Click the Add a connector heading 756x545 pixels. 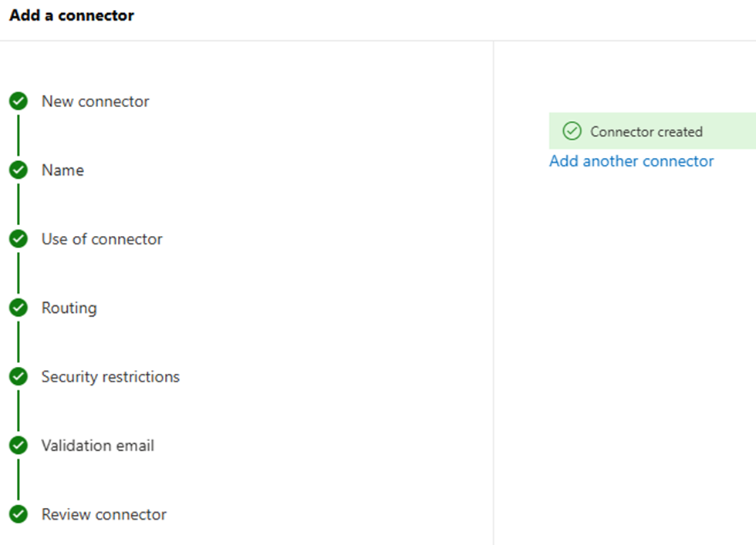(72, 15)
